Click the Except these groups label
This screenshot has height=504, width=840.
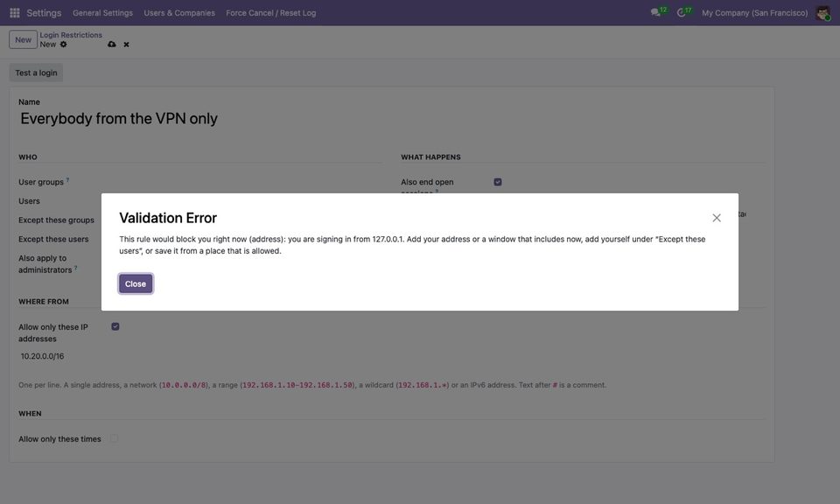pos(56,220)
